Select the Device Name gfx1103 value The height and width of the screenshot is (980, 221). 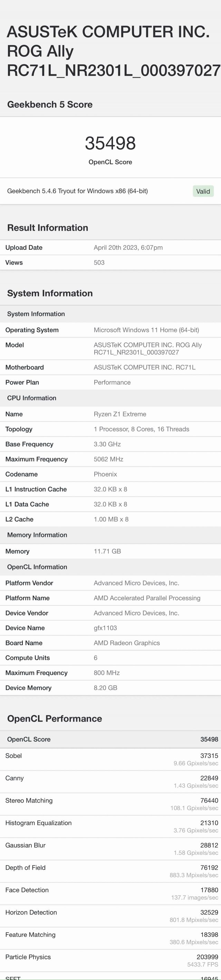(105, 628)
